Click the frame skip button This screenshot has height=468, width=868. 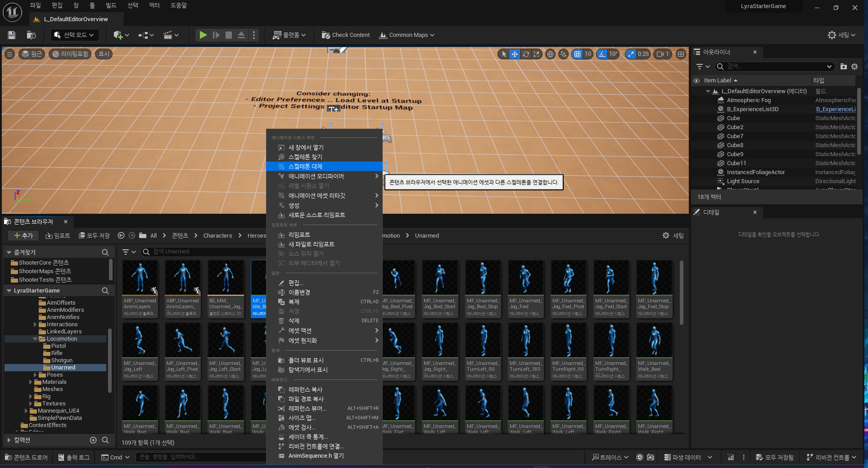point(216,35)
